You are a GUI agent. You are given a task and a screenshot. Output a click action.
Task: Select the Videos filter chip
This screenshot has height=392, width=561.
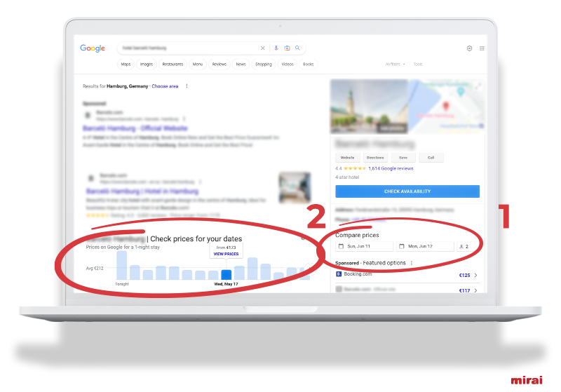pos(288,64)
